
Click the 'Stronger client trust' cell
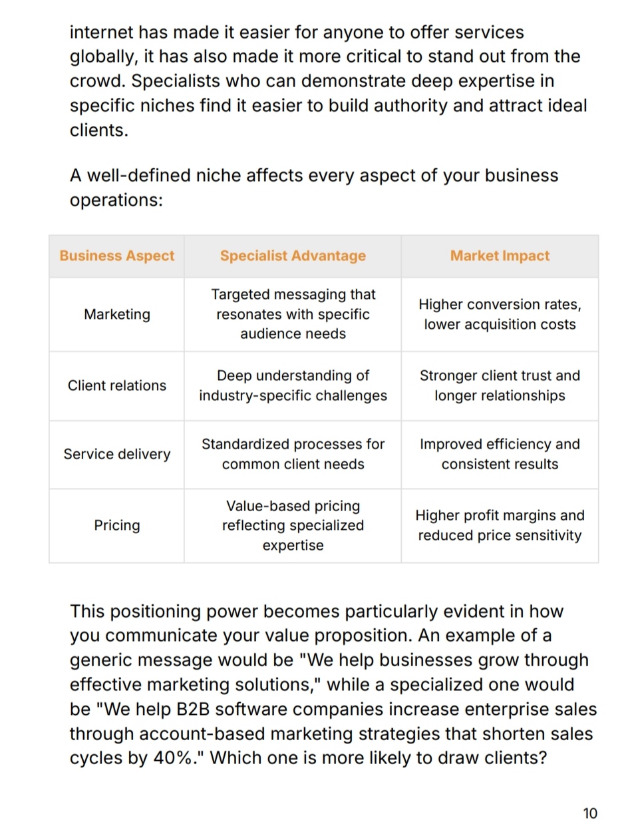(x=500, y=385)
